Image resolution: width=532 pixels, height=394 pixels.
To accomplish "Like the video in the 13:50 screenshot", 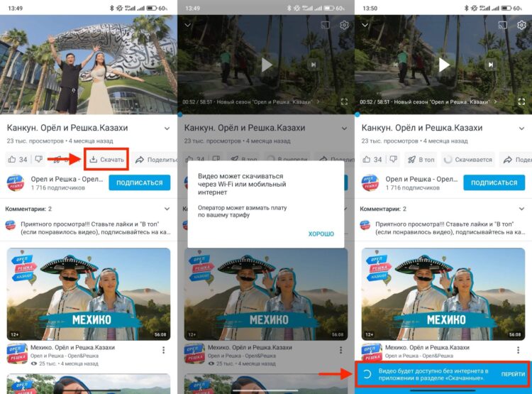I will click(372, 159).
